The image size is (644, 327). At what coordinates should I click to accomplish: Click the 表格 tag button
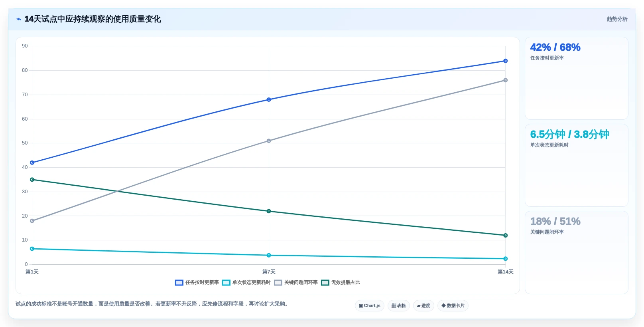click(399, 306)
